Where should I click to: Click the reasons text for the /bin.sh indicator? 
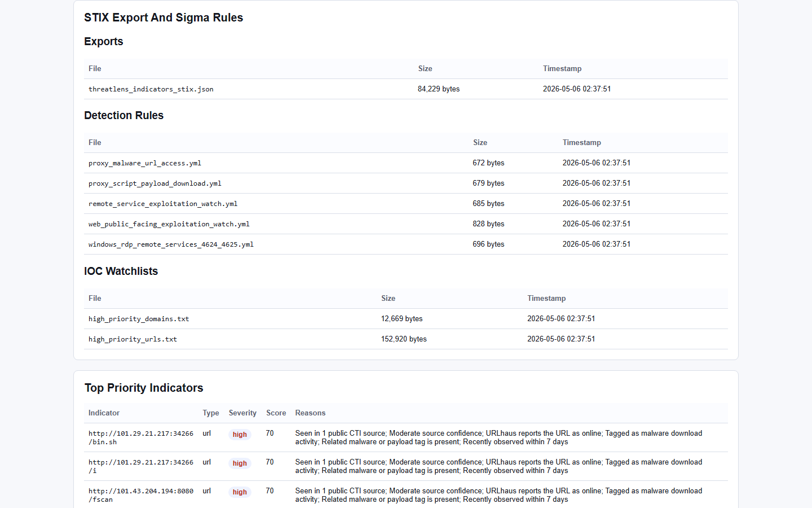498,437
